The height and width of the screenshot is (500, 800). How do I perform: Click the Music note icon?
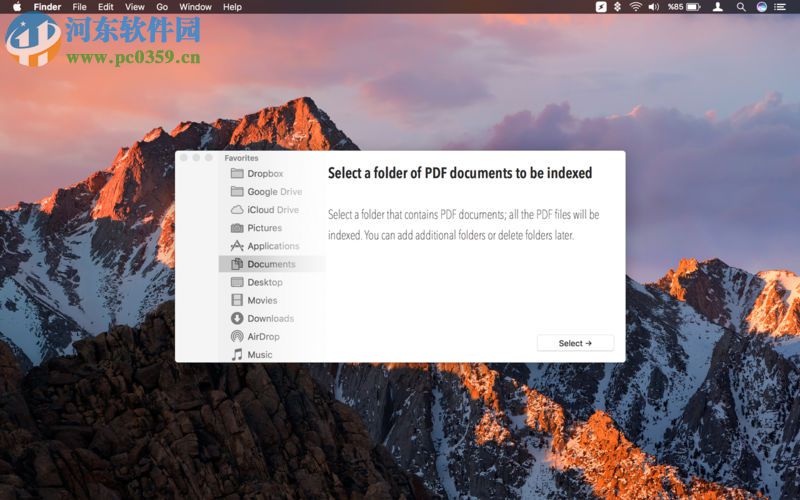point(237,355)
